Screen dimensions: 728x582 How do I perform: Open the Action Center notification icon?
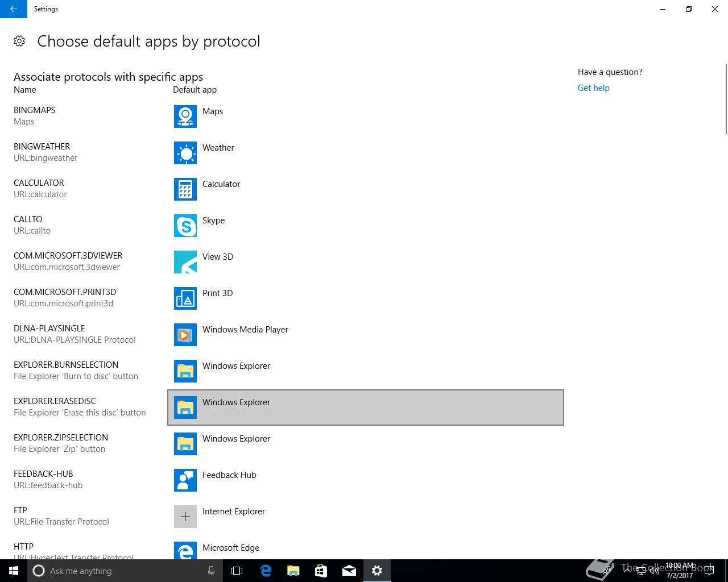point(709,571)
